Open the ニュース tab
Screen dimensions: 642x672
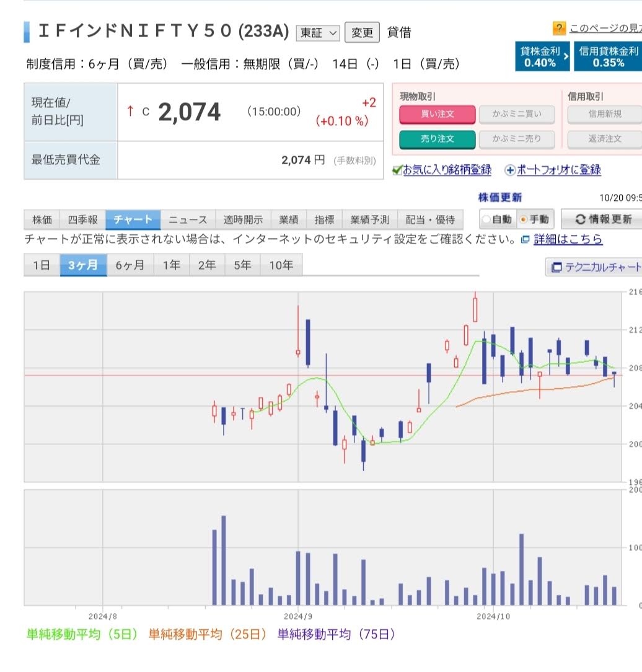coord(188,220)
